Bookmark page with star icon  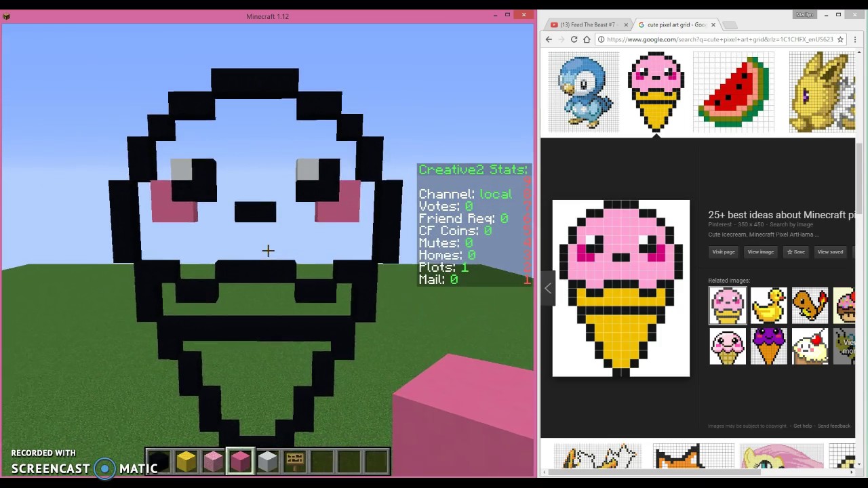point(840,39)
